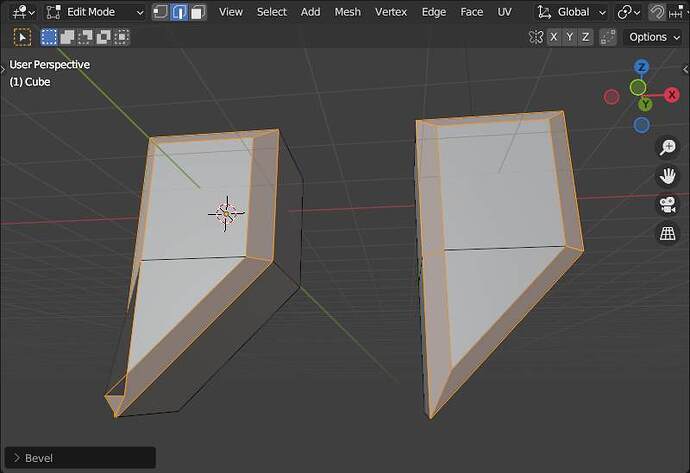This screenshot has width=690, height=473.
Task: Open the Edge menu
Action: point(433,12)
